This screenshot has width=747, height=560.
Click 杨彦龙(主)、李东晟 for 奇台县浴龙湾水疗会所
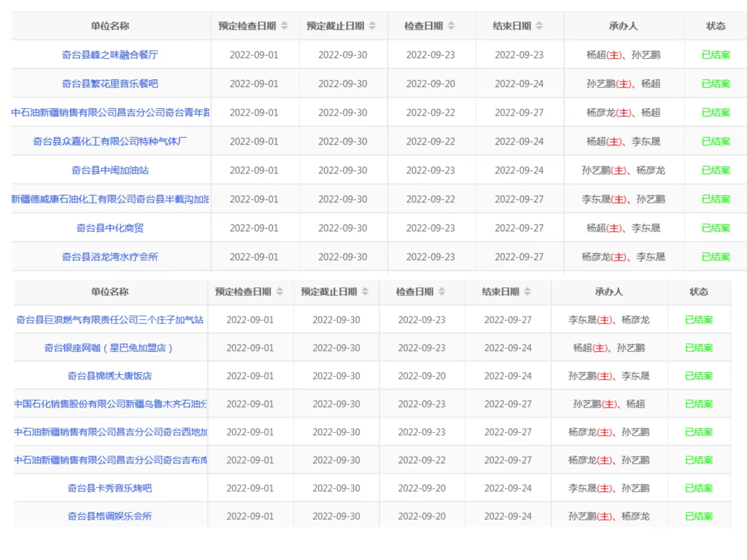[624, 257]
